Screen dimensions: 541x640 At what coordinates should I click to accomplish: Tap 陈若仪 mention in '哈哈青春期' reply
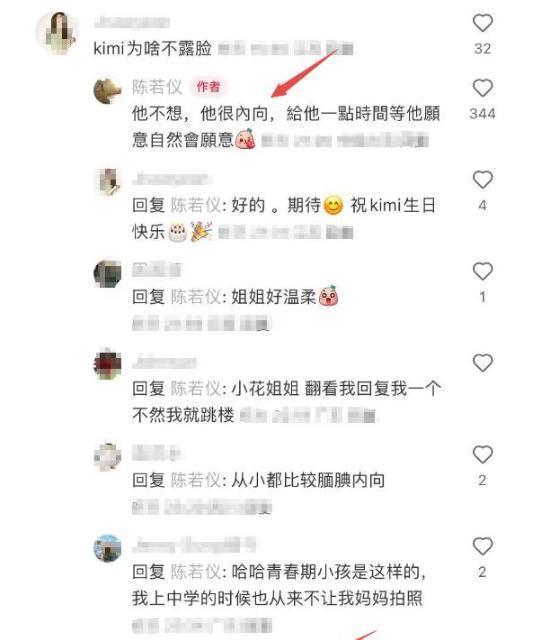tap(196, 572)
